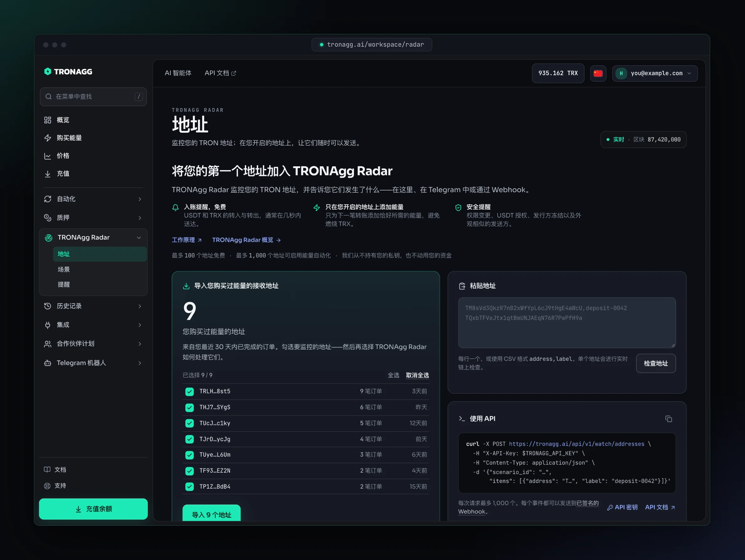Open 购买能量 lightning icon

point(48,138)
